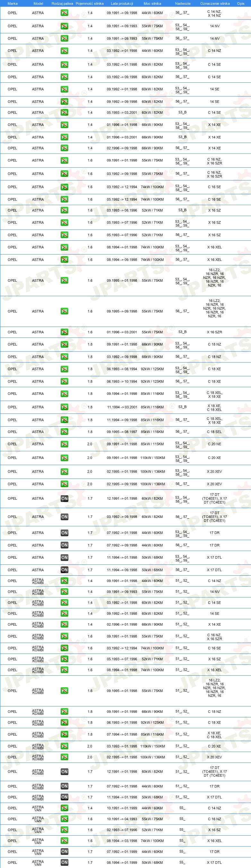Image resolution: width=251 pixels, height=868 pixels.
Task: Select the '11.1994 -> 03.2001' date cell
Action: pos(122,407)
